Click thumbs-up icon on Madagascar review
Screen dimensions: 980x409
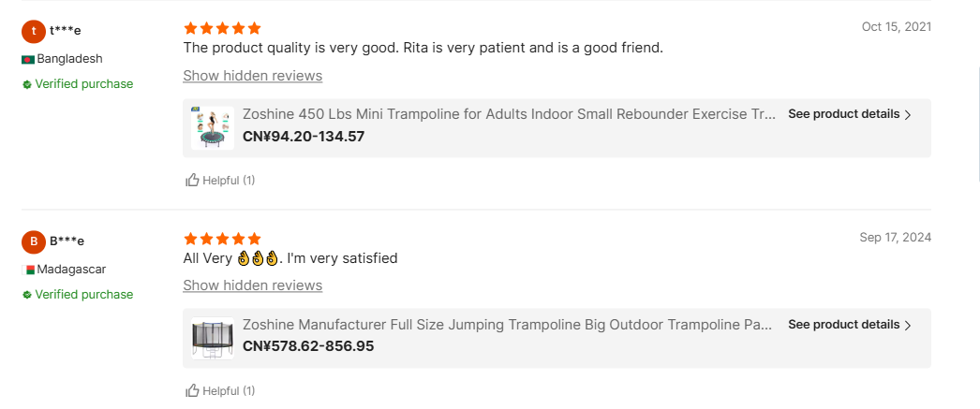click(x=192, y=390)
